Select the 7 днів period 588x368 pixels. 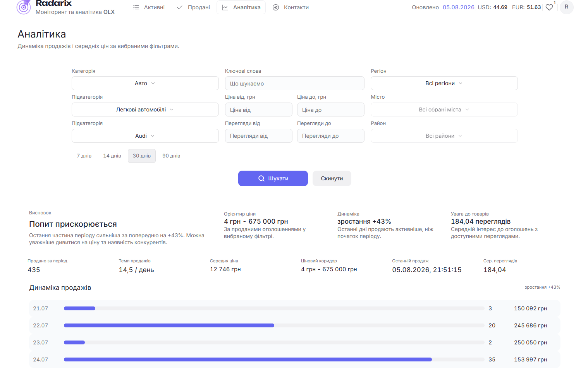pos(84,156)
